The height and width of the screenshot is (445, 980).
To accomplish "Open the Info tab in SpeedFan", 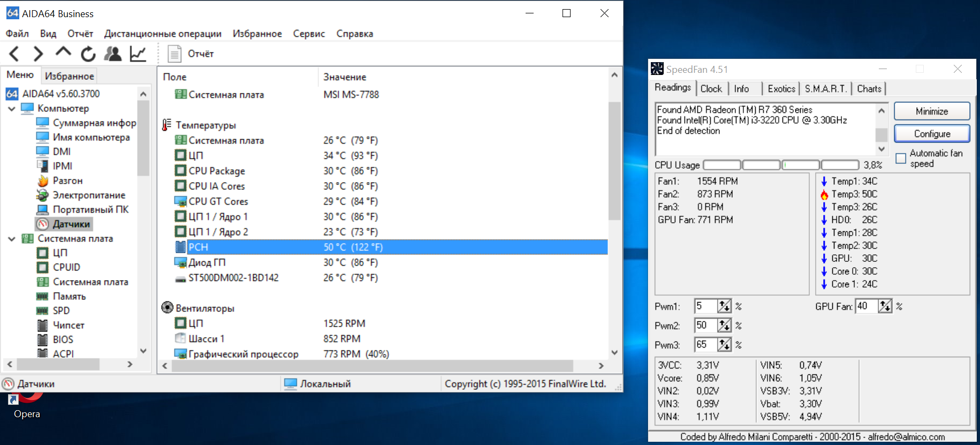I will [x=742, y=89].
